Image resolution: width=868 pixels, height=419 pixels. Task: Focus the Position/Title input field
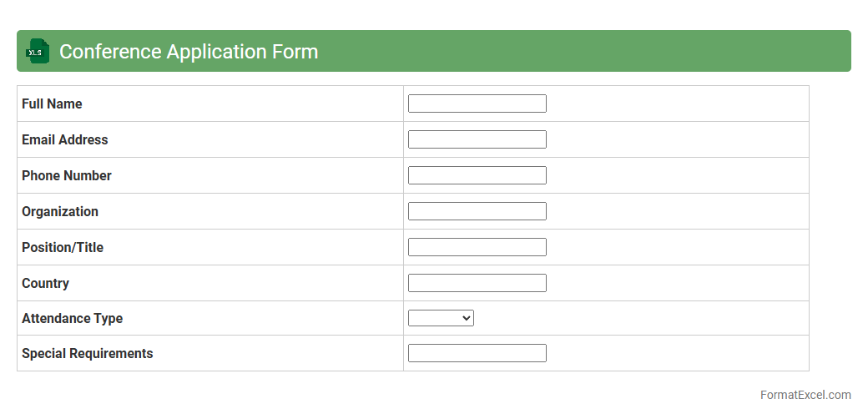[477, 247]
